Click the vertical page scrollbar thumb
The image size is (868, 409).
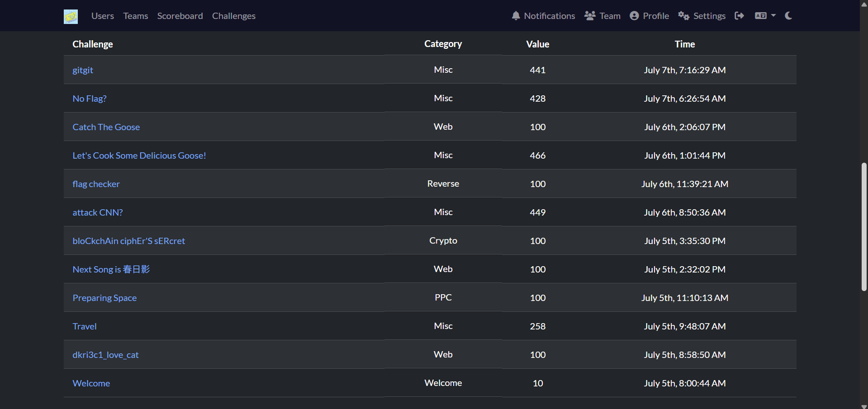(864, 227)
